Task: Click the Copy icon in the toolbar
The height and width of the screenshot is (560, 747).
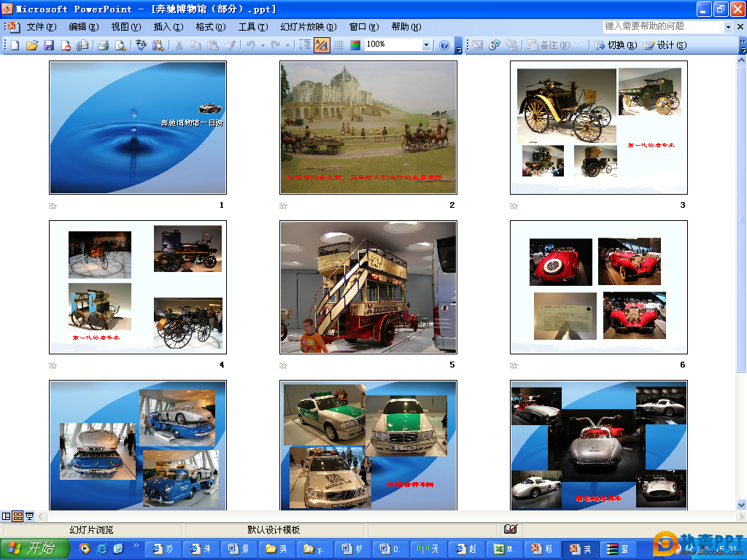Action: (x=196, y=45)
